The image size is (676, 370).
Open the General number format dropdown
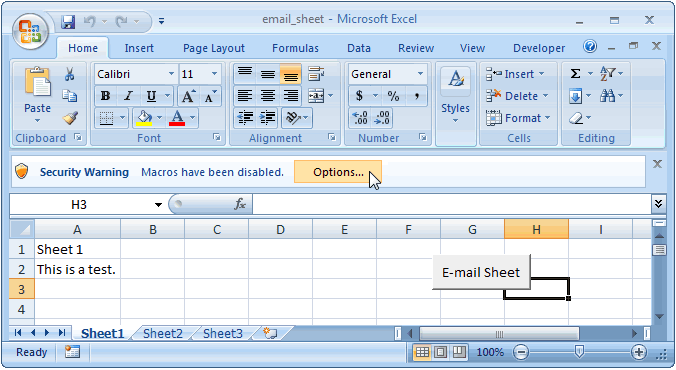pos(420,74)
